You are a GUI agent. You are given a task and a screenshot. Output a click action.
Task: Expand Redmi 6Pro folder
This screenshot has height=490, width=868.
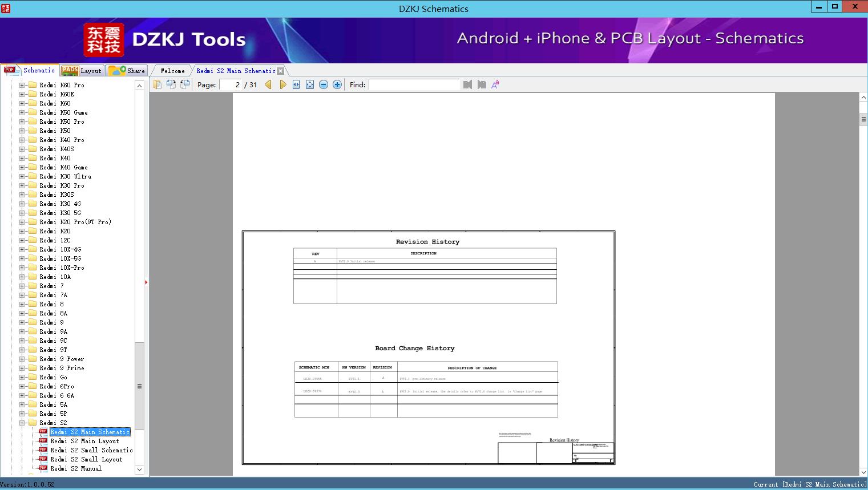click(x=22, y=386)
